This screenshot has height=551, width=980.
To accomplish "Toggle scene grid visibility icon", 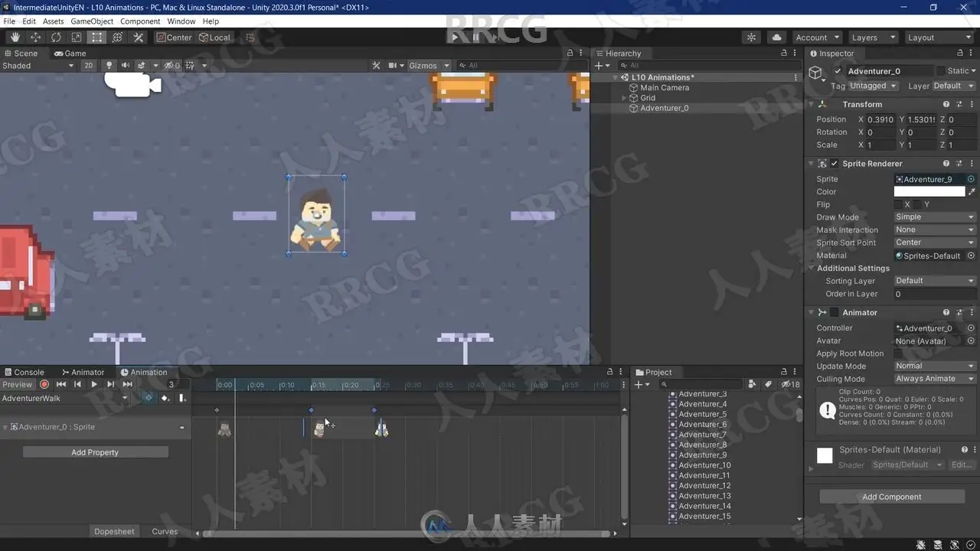I will (x=190, y=65).
